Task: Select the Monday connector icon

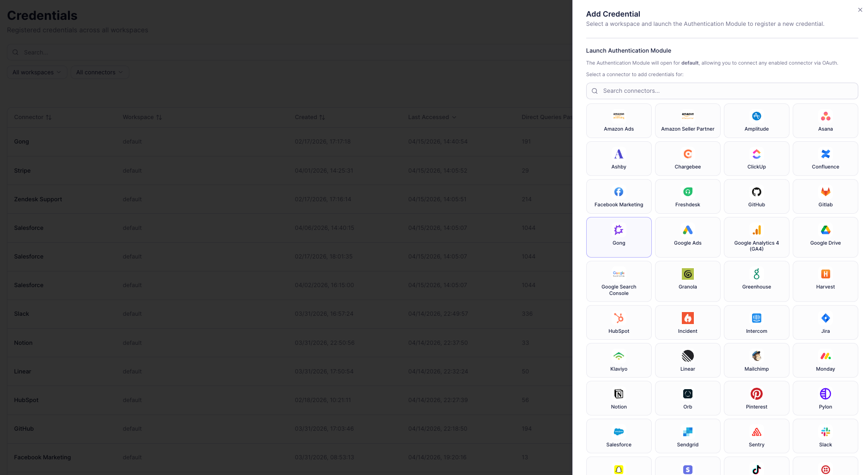Action: pyautogui.click(x=825, y=356)
